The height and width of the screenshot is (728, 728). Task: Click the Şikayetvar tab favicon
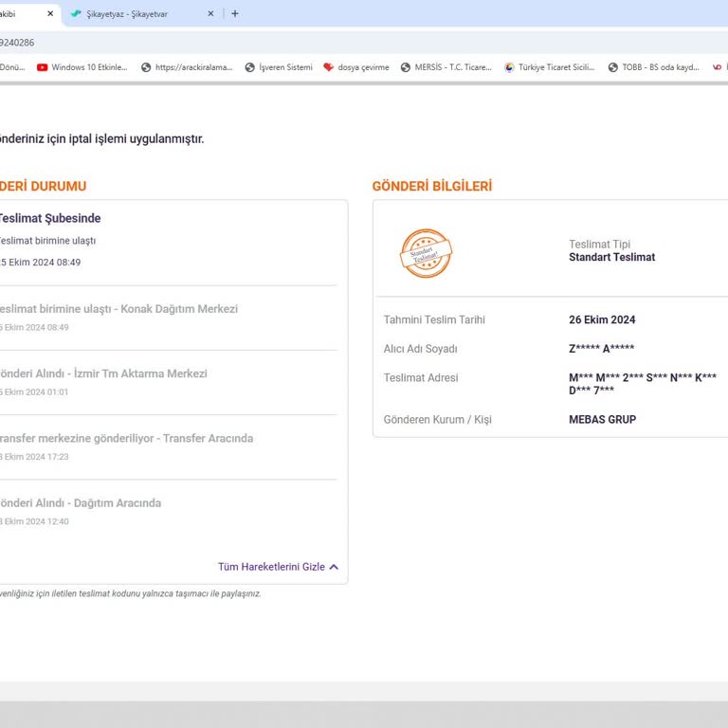[76, 14]
